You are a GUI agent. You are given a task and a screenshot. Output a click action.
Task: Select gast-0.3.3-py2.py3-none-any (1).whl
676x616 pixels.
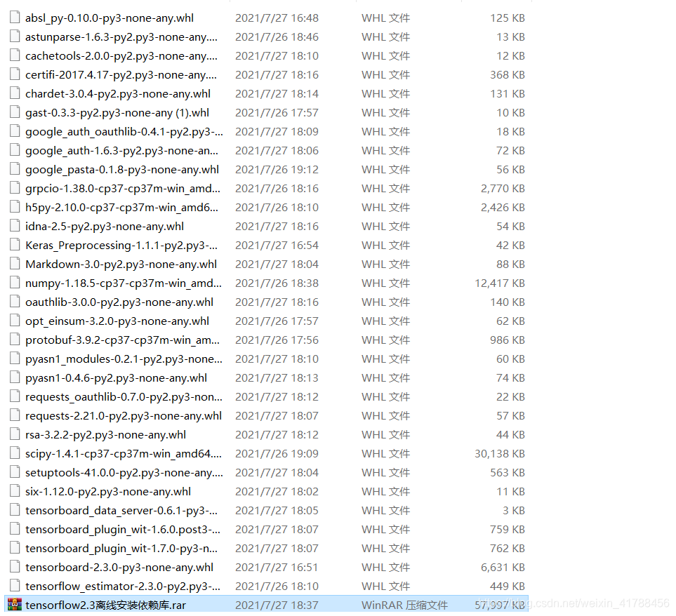tap(117, 113)
